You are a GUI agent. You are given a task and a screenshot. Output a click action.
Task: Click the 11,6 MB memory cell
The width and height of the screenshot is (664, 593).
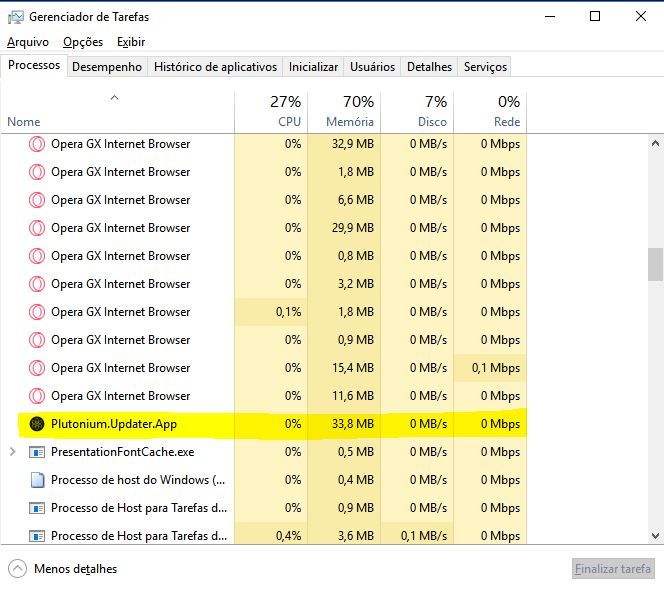tap(344, 396)
